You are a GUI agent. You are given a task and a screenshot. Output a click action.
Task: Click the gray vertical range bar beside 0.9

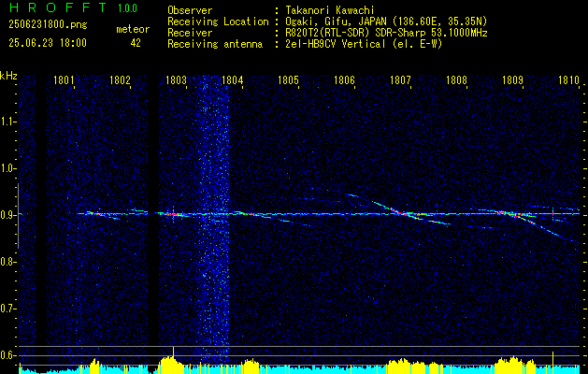[18, 216]
